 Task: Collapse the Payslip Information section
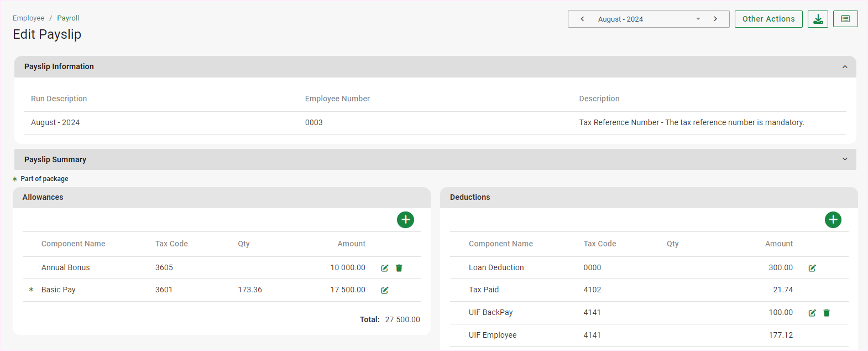pos(844,67)
